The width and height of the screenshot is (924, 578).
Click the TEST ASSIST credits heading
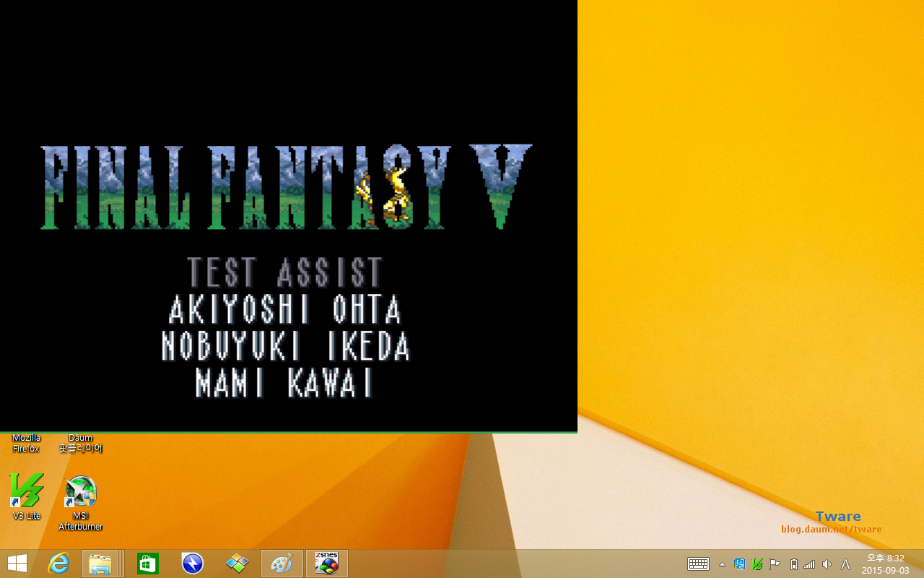[x=284, y=272]
